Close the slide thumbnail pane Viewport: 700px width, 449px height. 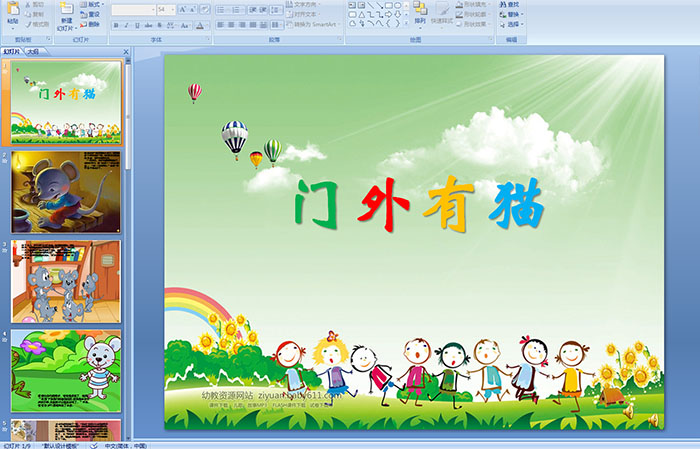tap(126, 52)
